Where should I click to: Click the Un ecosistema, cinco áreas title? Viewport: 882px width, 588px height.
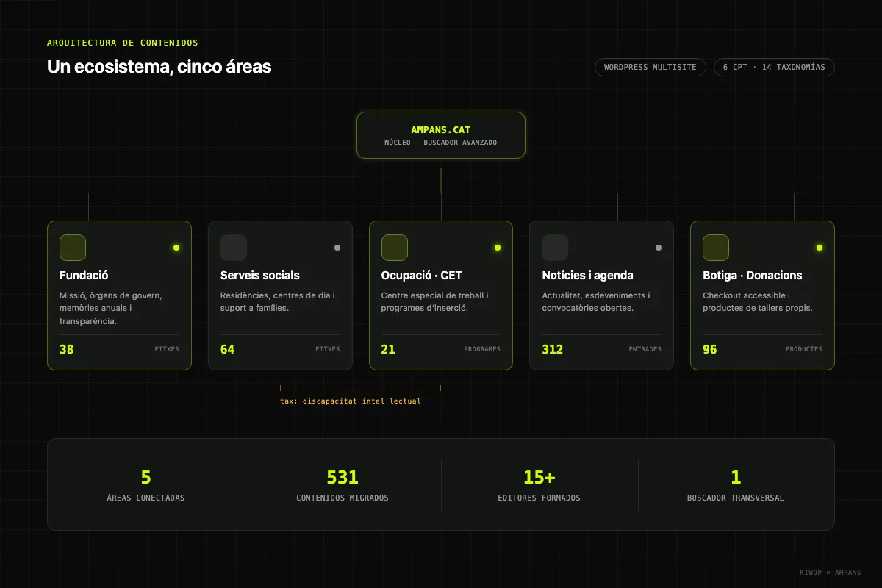[x=159, y=67]
